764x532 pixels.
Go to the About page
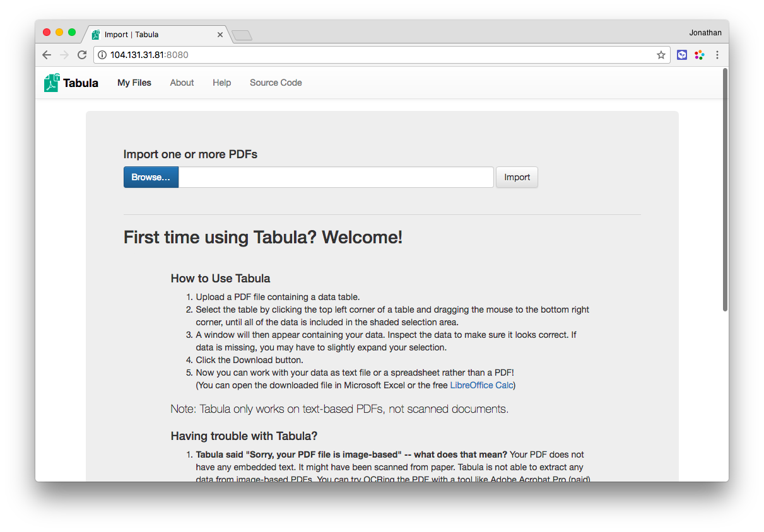(x=182, y=83)
